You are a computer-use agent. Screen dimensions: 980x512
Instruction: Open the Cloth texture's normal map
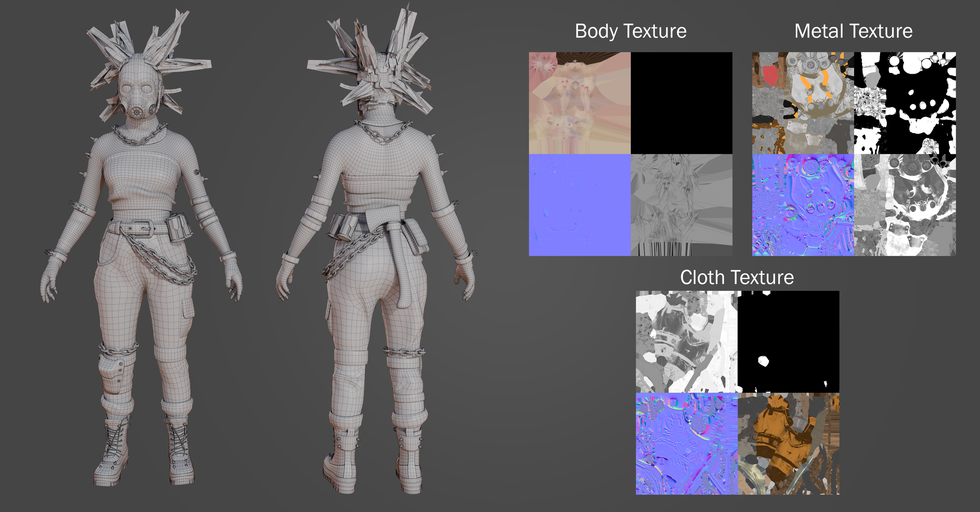click(x=686, y=443)
